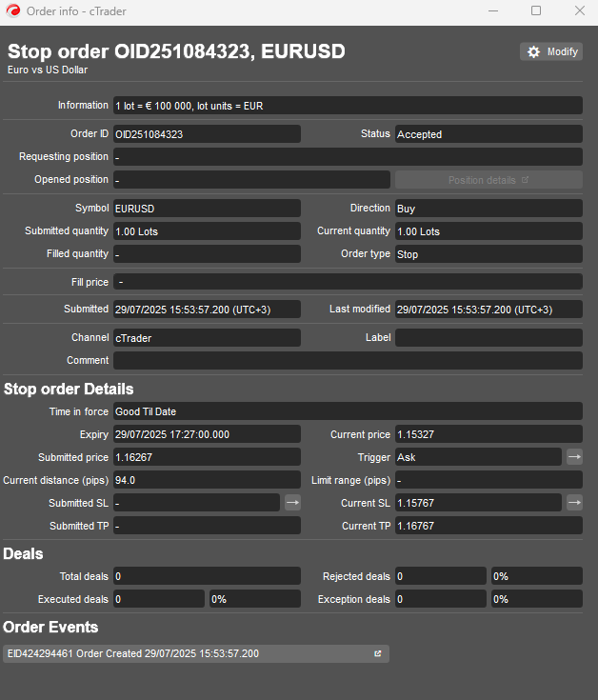Click the arrow icon next to Current SL
The height and width of the screenshot is (700, 598).
coord(574,503)
